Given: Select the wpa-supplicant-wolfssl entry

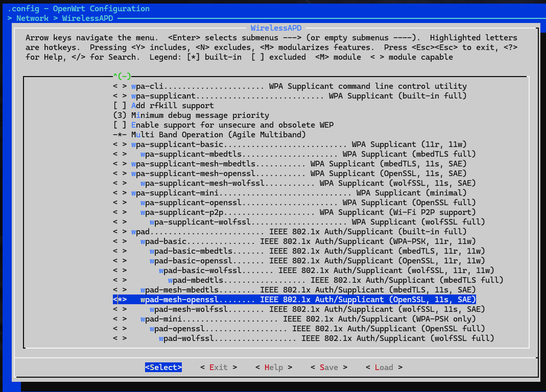Looking at the screenshot, I should coord(299,222).
